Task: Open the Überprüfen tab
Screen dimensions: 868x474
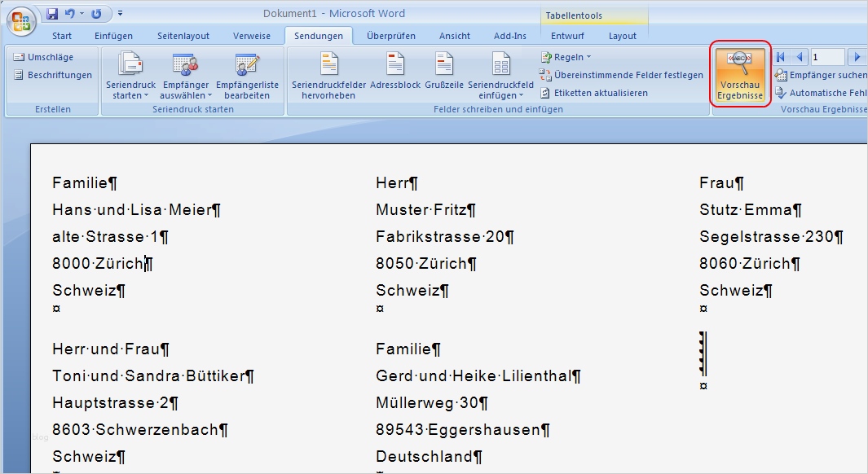Action: [x=391, y=36]
